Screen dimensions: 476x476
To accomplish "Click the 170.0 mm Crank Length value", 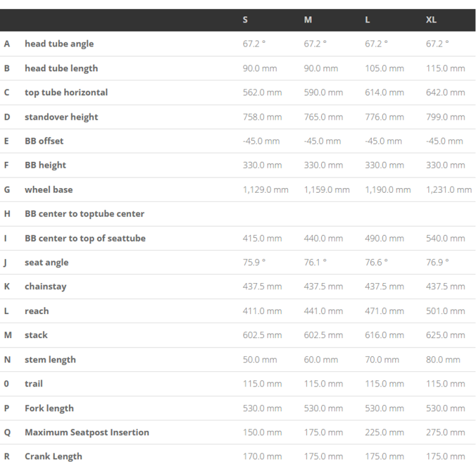I will (x=262, y=457).
